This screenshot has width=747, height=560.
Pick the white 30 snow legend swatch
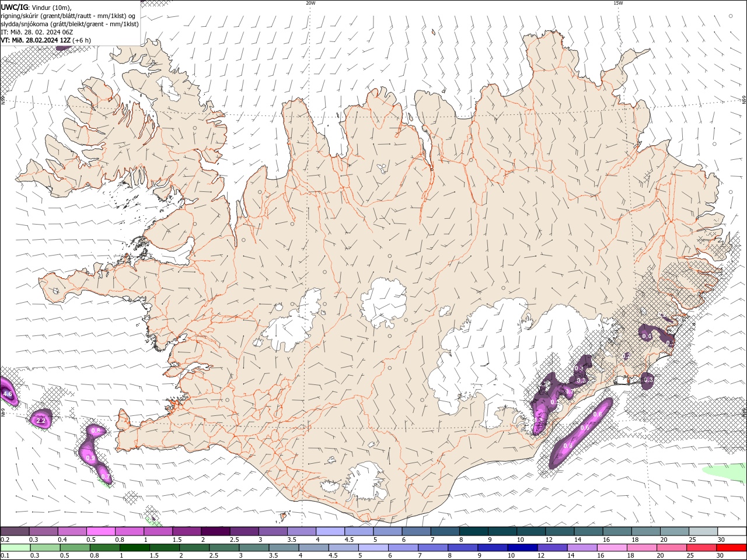[732, 531]
